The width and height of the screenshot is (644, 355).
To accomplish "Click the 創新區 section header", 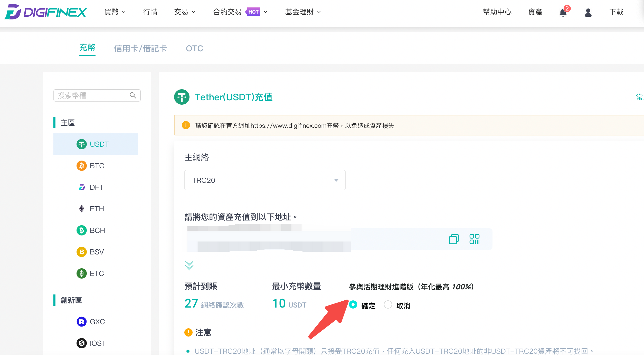I will click(71, 300).
